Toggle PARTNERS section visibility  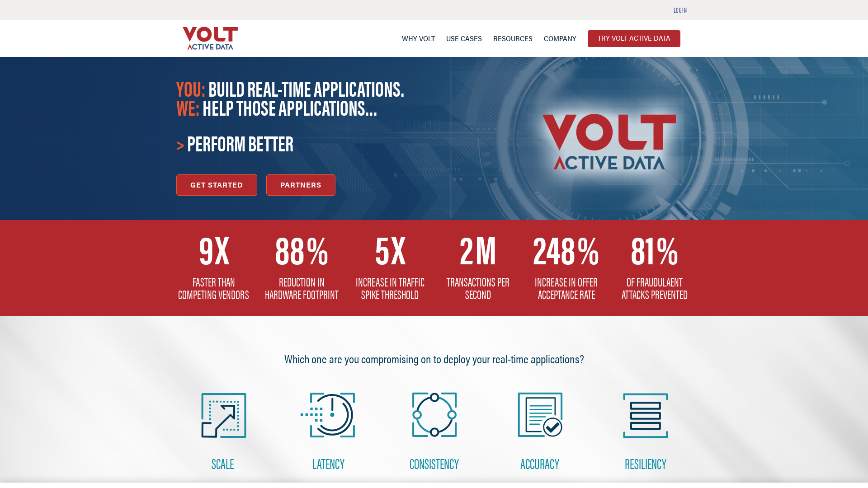click(x=301, y=185)
